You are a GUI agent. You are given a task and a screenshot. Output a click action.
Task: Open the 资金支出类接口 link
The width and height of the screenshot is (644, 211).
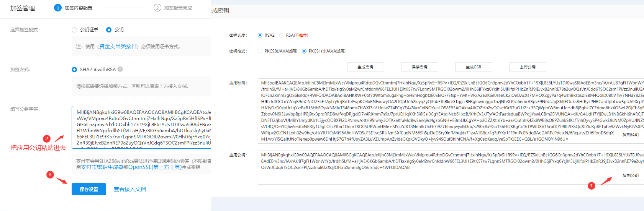coord(118,46)
